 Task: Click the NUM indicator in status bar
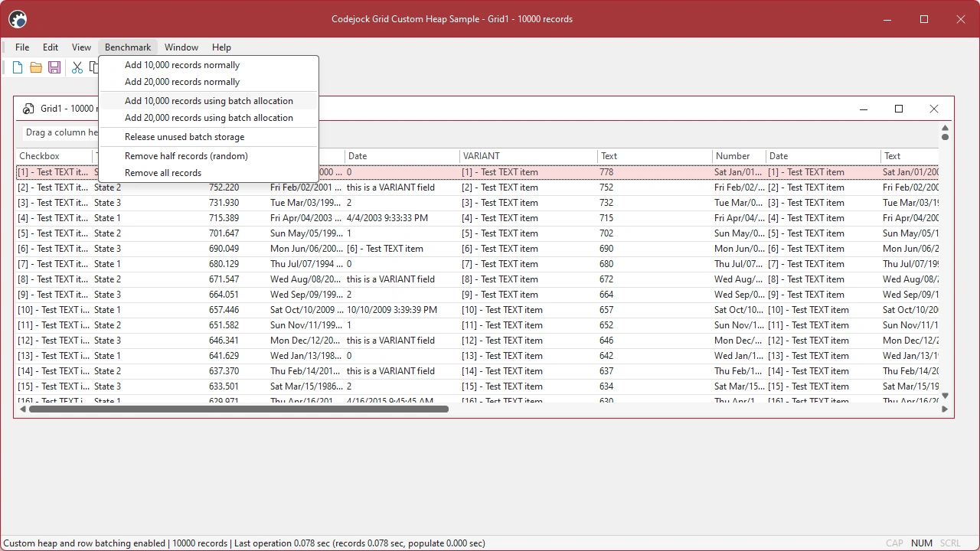(x=922, y=543)
